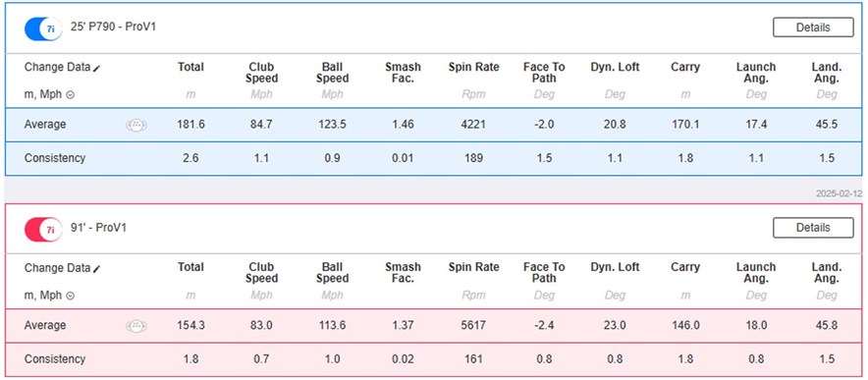Click the Land. Ang. header in red panel
This screenshot has height=380, width=868.
click(827, 273)
